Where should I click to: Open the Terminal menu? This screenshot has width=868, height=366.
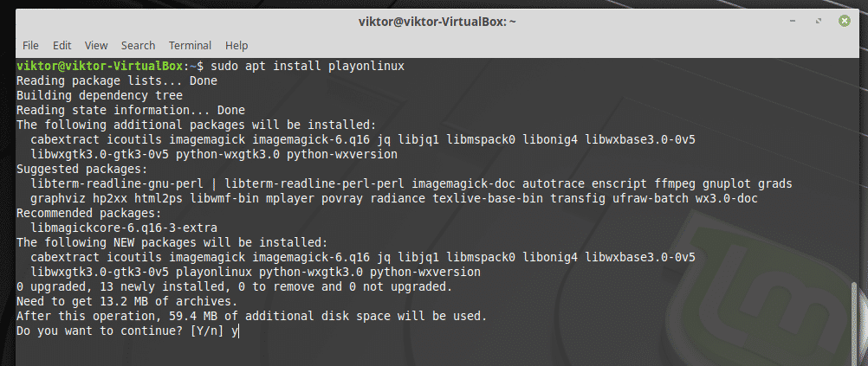click(x=190, y=45)
